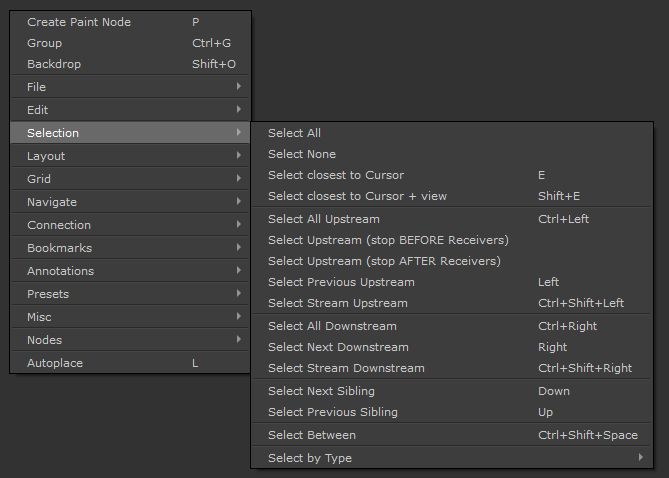Click Select All Upstream
The height and width of the screenshot is (478, 669).
pos(324,219)
